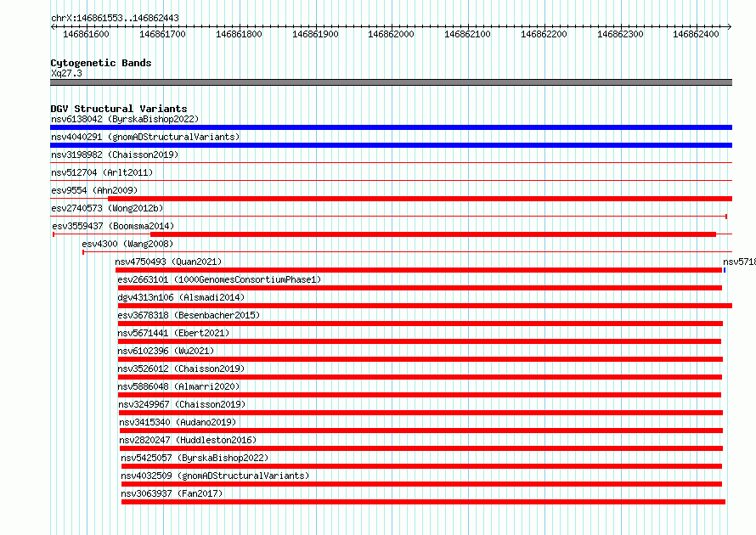The width and height of the screenshot is (756, 535).
Task: Click ruler position 146862000
Action: tap(391, 34)
